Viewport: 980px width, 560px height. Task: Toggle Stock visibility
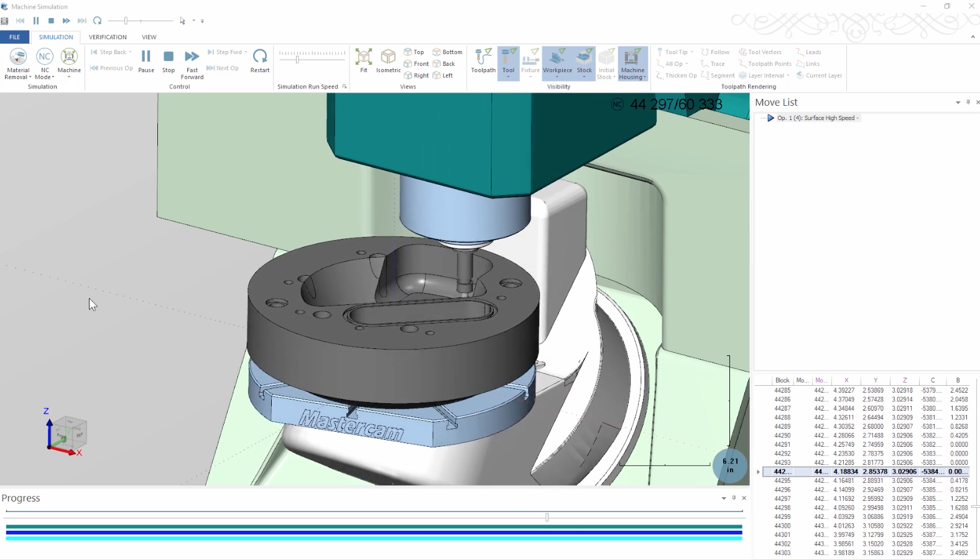[x=585, y=63]
